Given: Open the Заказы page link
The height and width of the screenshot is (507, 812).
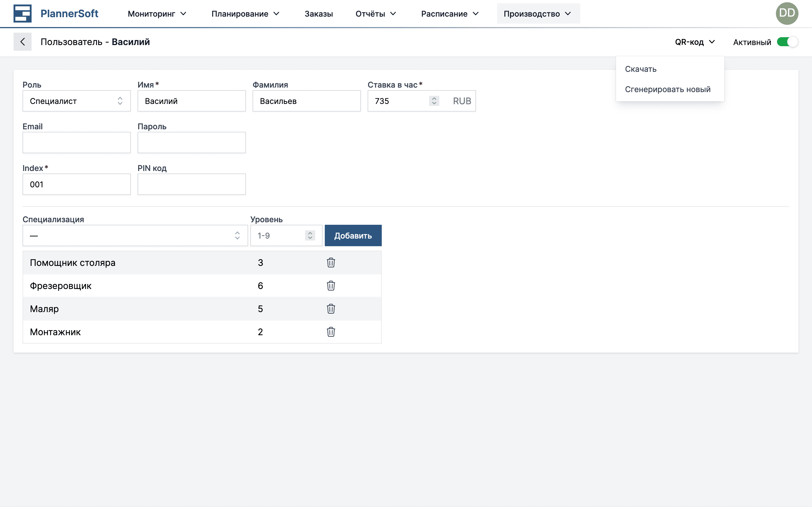Looking at the screenshot, I should coord(318,14).
